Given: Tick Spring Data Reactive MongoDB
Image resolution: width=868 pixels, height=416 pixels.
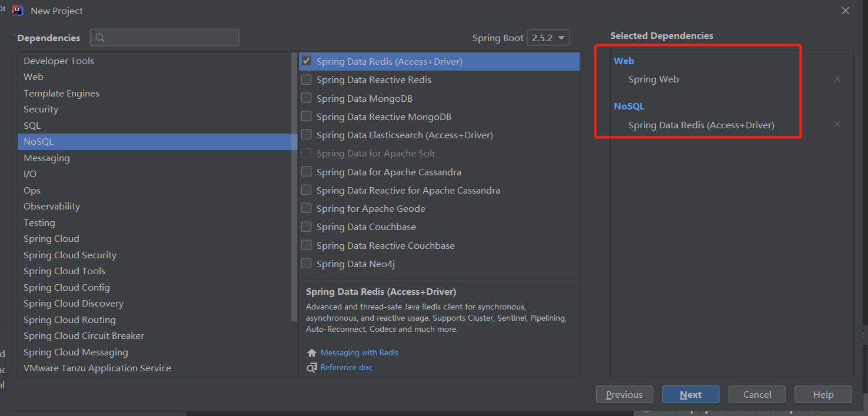Looking at the screenshot, I should pos(306,117).
